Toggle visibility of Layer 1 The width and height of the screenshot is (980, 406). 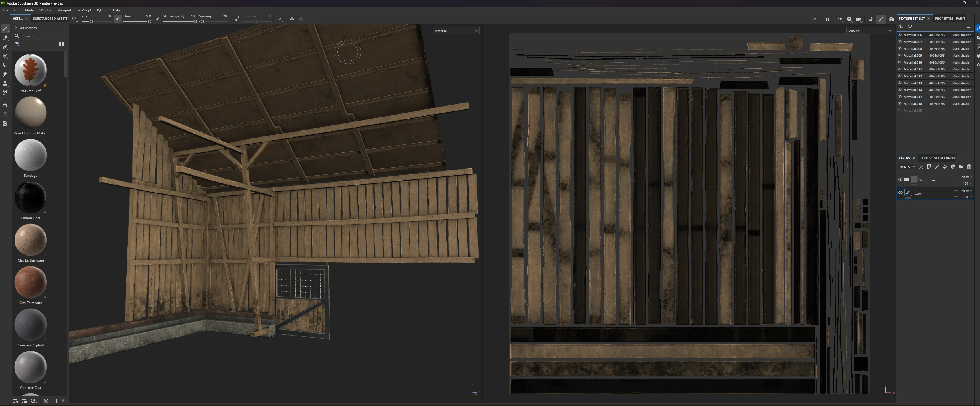click(x=900, y=193)
